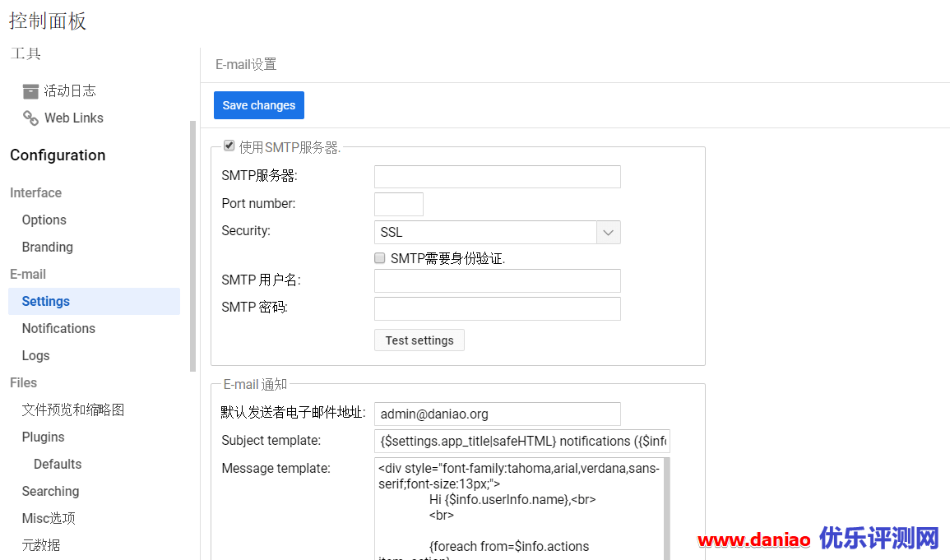
Task: Open Searching settings
Action: click(50, 491)
